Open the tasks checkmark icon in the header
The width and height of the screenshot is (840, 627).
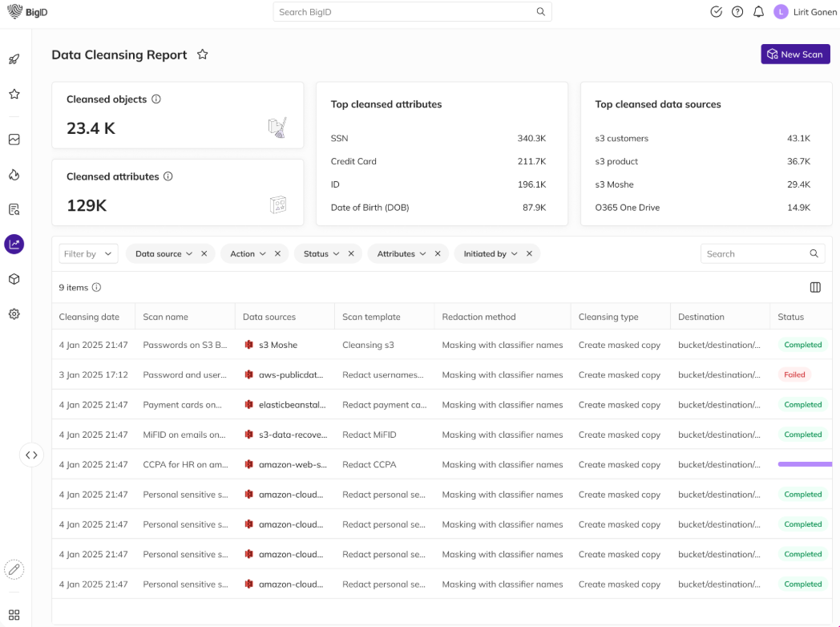pos(717,12)
